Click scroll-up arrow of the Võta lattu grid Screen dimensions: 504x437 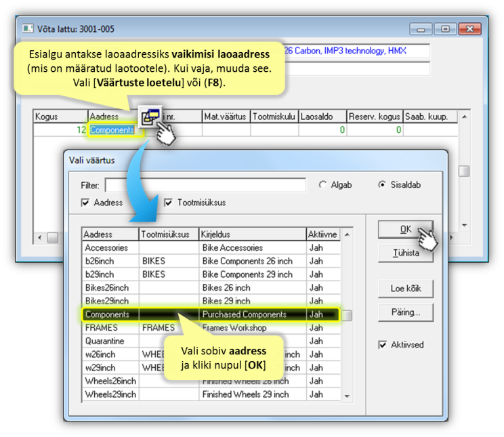point(465,117)
